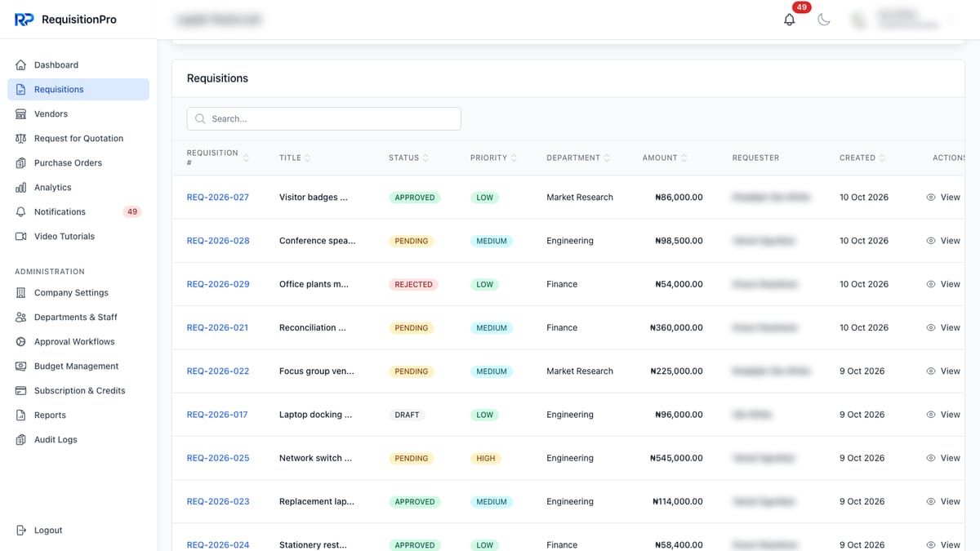Click DRAFT status badge for REQ-2026-017

click(x=407, y=415)
